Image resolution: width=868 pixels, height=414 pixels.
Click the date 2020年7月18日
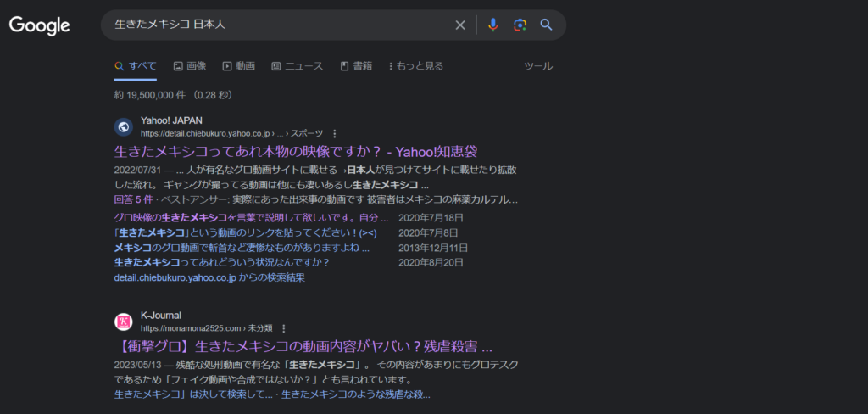click(x=431, y=218)
